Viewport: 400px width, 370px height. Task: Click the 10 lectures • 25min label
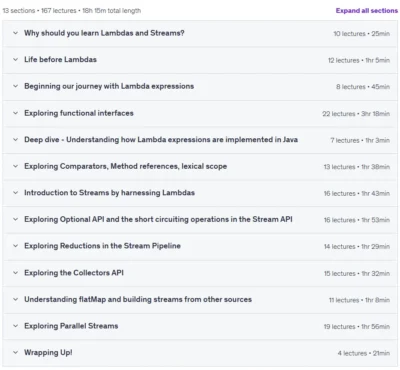(x=362, y=34)
